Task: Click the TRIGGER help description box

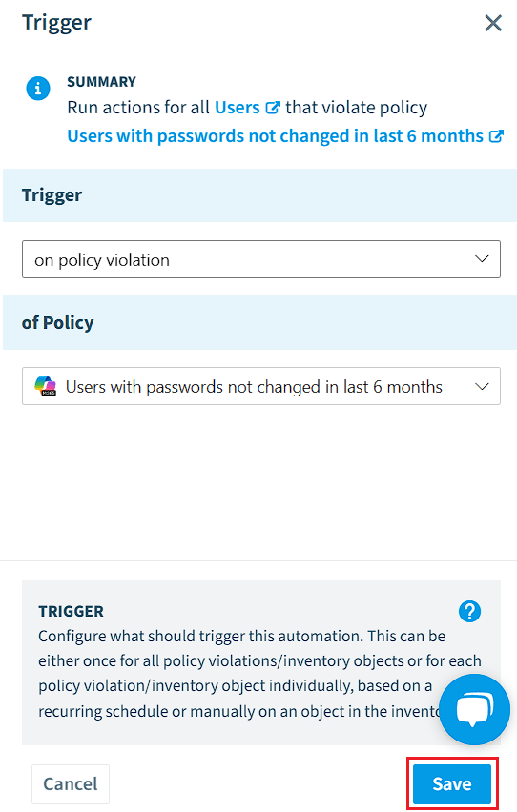Action: pyautogui.click(x=260, y=662)
